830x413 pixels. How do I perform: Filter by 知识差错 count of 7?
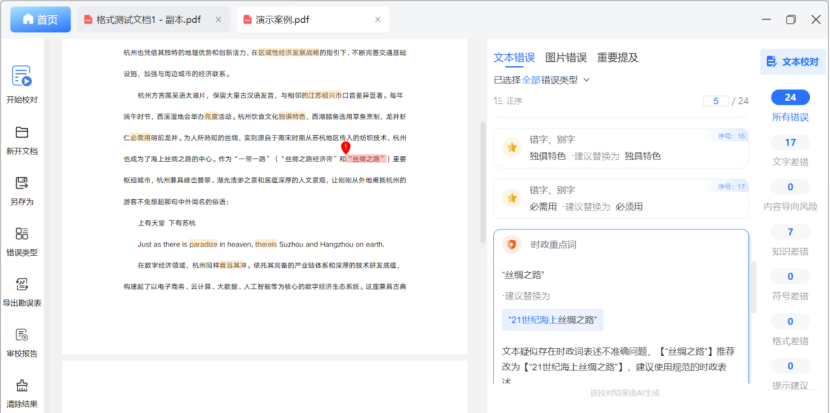(790, 232)
